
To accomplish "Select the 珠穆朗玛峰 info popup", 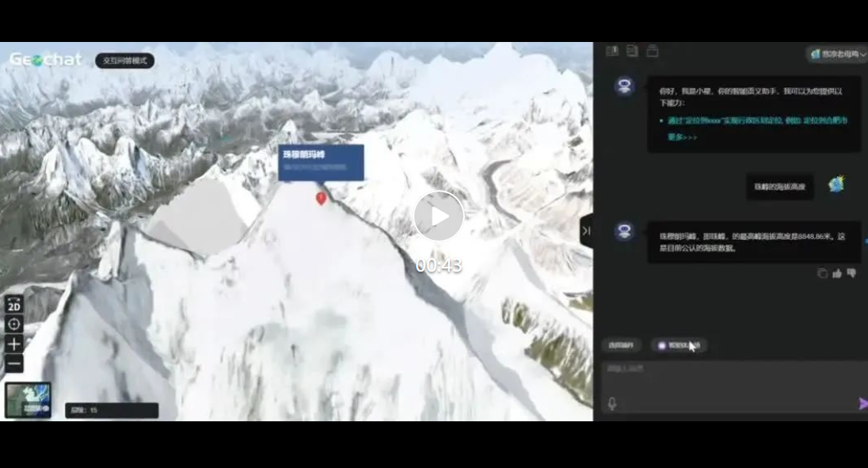I will tap(321, 162).
